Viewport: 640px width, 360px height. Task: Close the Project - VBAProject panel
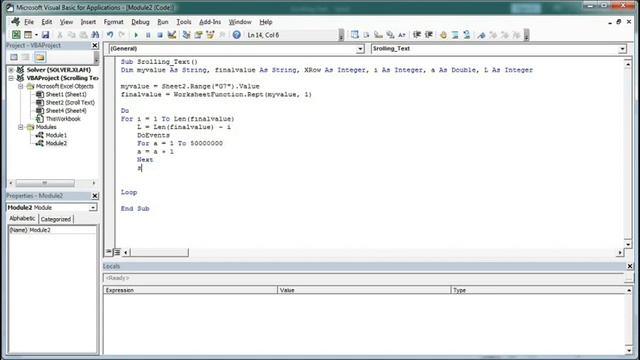(95, 45)
